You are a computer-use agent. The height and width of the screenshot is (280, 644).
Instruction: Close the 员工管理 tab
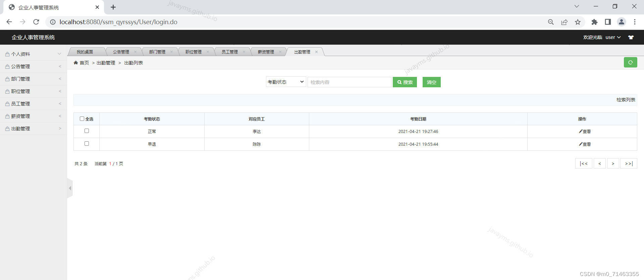(x=244, y=52)
